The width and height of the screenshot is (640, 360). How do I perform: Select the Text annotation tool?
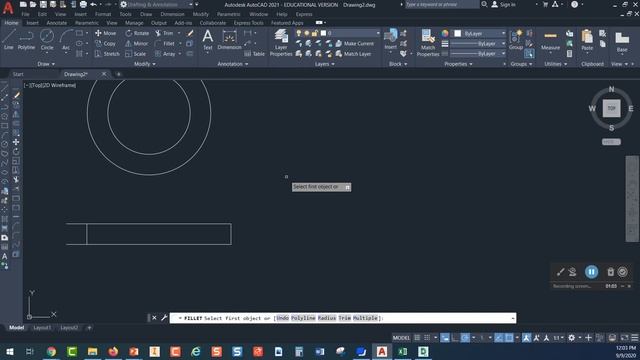pyautogui.click(x=208, y=40)
